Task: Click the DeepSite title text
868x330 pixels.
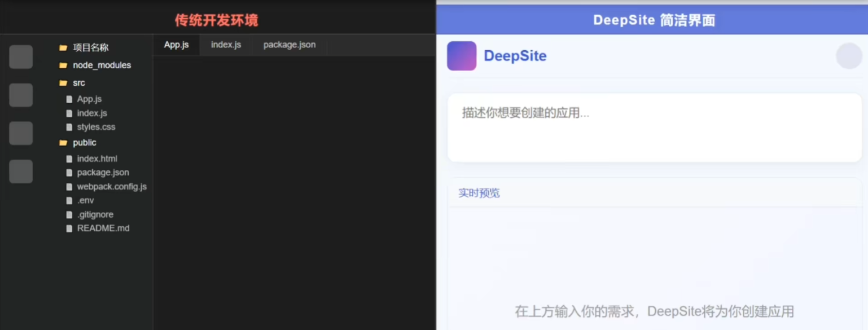Action: [x=515, y=56]
